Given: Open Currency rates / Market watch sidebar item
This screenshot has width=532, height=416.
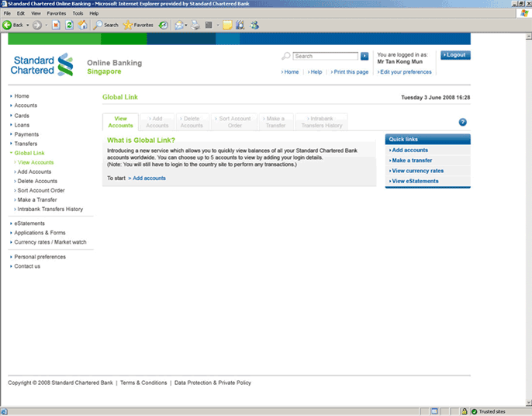Looking at the screenshot, I should (x=50, y=242).
